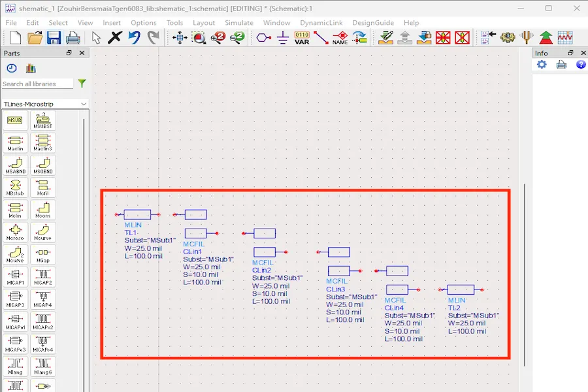Open a design with the folder icon

pyautogui.click(x=35, y=37)
